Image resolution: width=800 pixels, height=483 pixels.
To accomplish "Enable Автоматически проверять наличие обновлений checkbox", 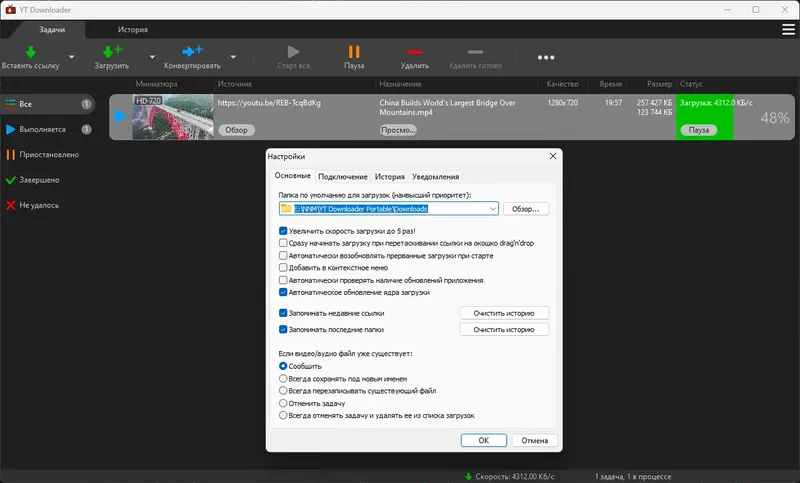I will pos(283,280).
